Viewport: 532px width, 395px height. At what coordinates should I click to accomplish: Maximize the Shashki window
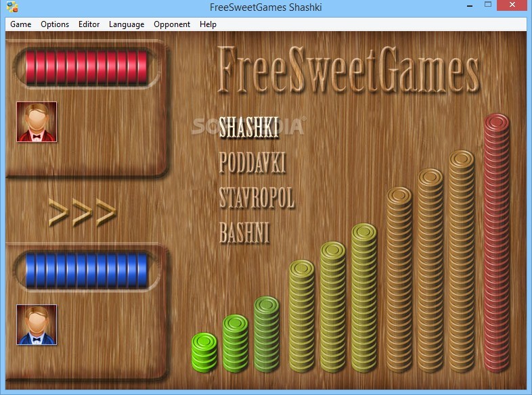[x=488, y=5]
